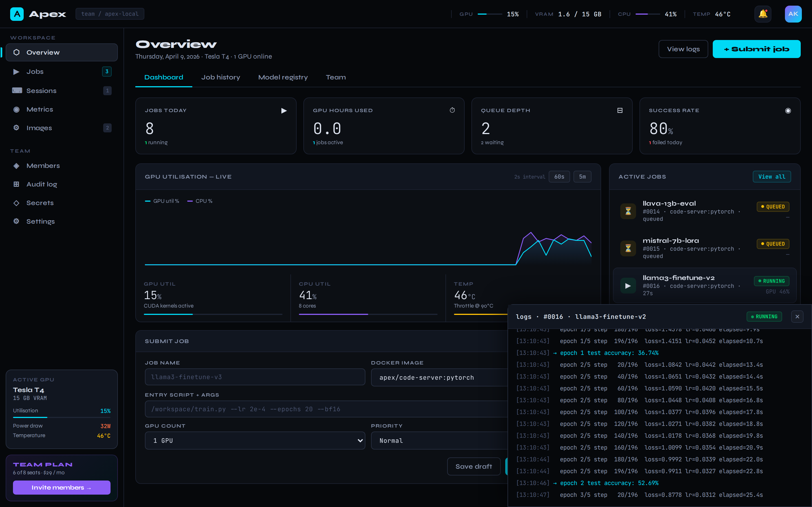
Task: Open the GPU Count dropdown
Action: coord(255,441)
